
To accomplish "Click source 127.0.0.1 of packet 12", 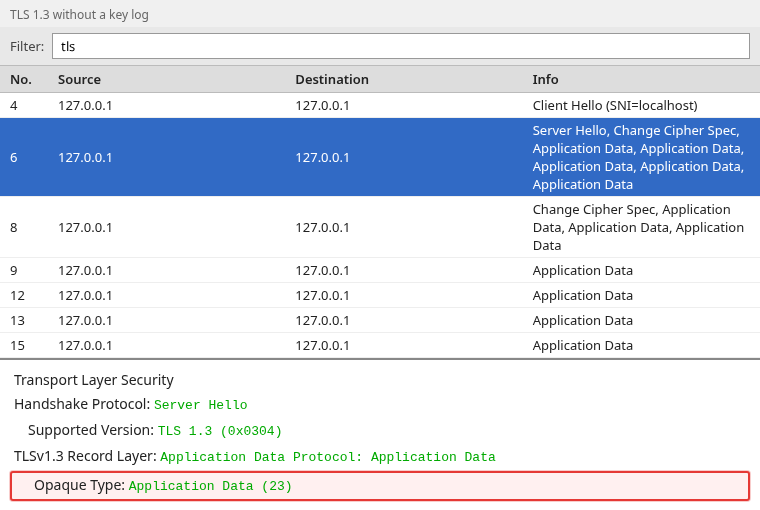I will click(85, 296).
